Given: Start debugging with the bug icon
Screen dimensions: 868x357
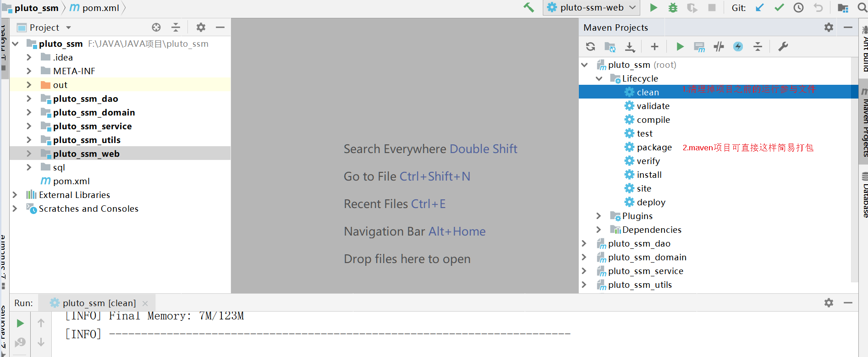Looking at the screenshot, I should [x=673, y=8].
